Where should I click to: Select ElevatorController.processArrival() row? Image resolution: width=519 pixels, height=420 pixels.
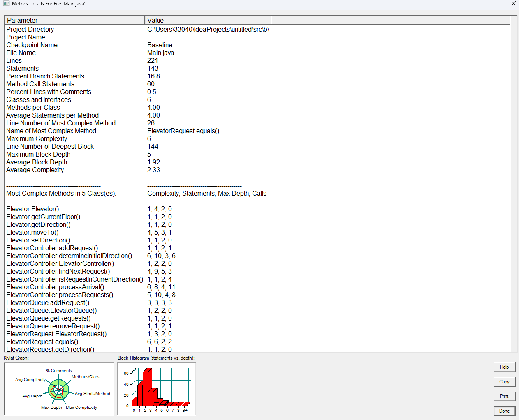pyautogui.click(x=138, y=287)
